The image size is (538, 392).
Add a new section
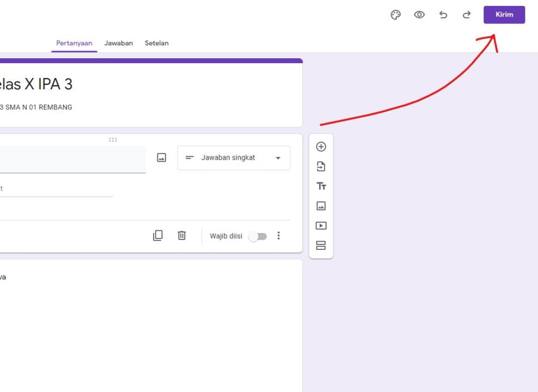[321, 246]
